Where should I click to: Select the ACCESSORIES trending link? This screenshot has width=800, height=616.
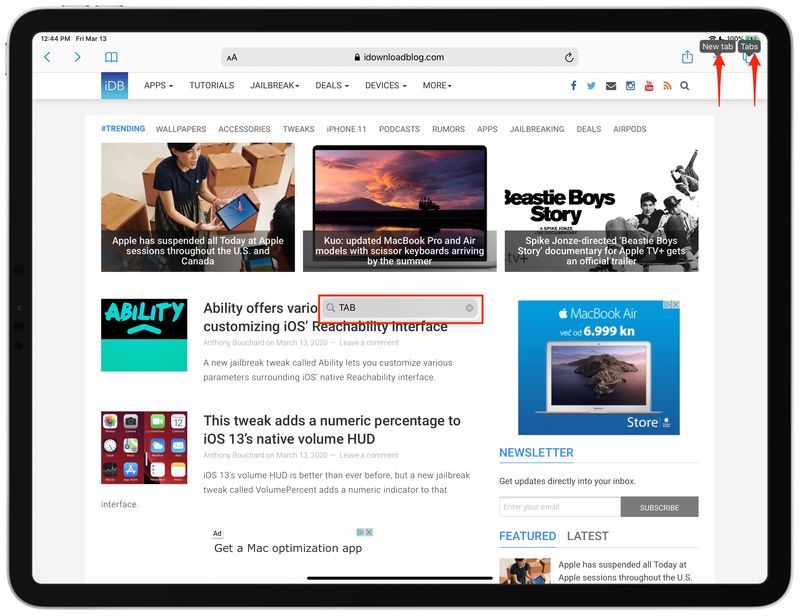(244, 129)
